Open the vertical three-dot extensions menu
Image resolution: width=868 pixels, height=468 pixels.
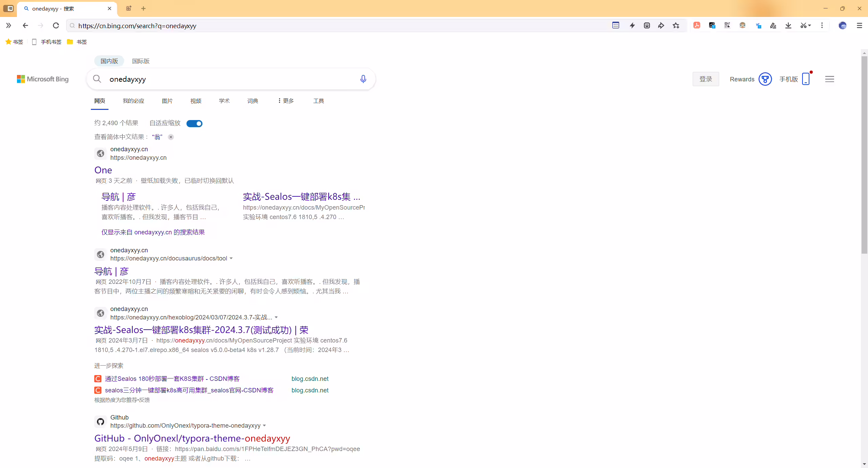[x=822, y=25]
